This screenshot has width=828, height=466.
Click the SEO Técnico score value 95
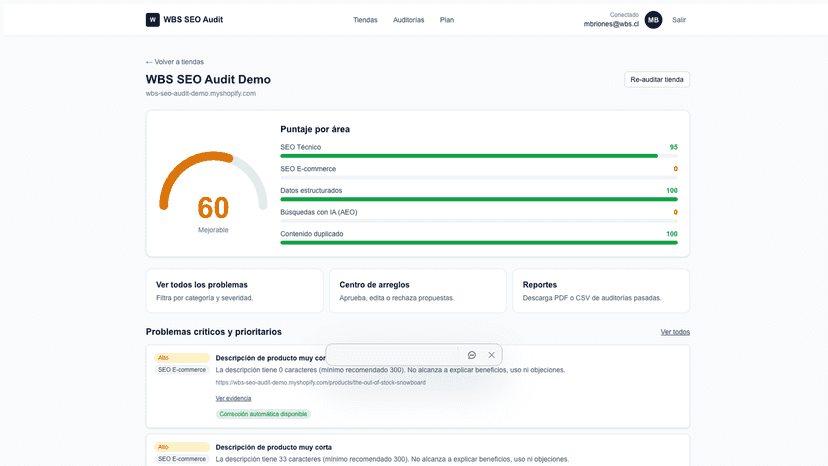point(673,147)
